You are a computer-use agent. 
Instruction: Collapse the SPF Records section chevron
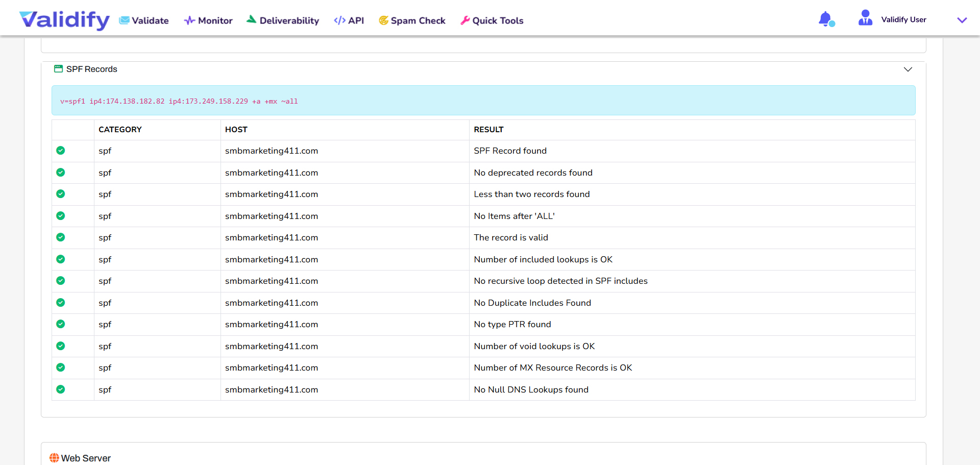[x=908, y=69]
